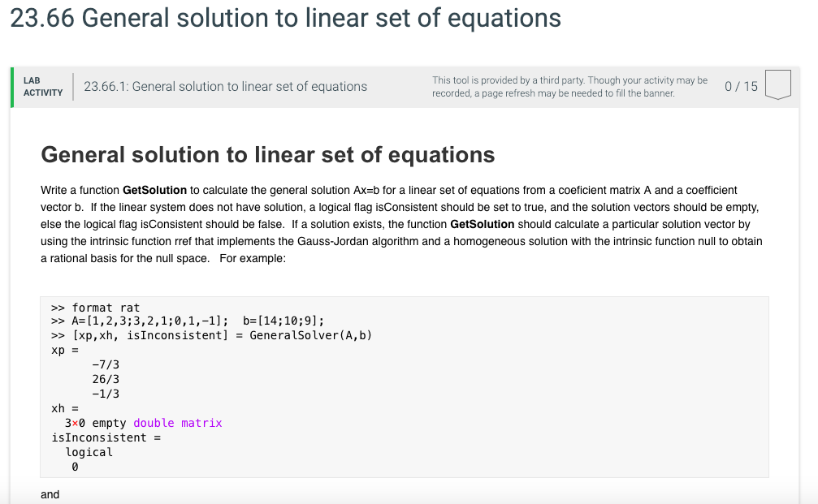
Task: Click the GeneralSolver command line
Action: 211,334
